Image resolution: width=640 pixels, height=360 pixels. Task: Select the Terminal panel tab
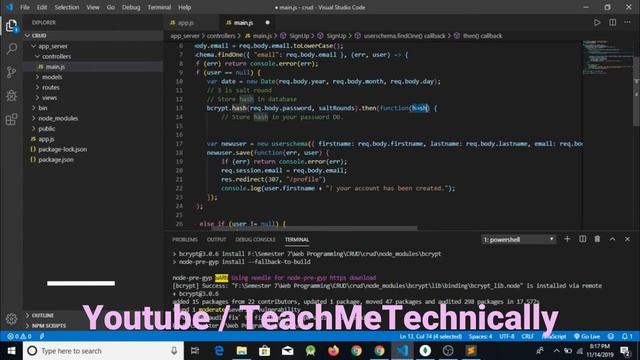click(297, 240)
